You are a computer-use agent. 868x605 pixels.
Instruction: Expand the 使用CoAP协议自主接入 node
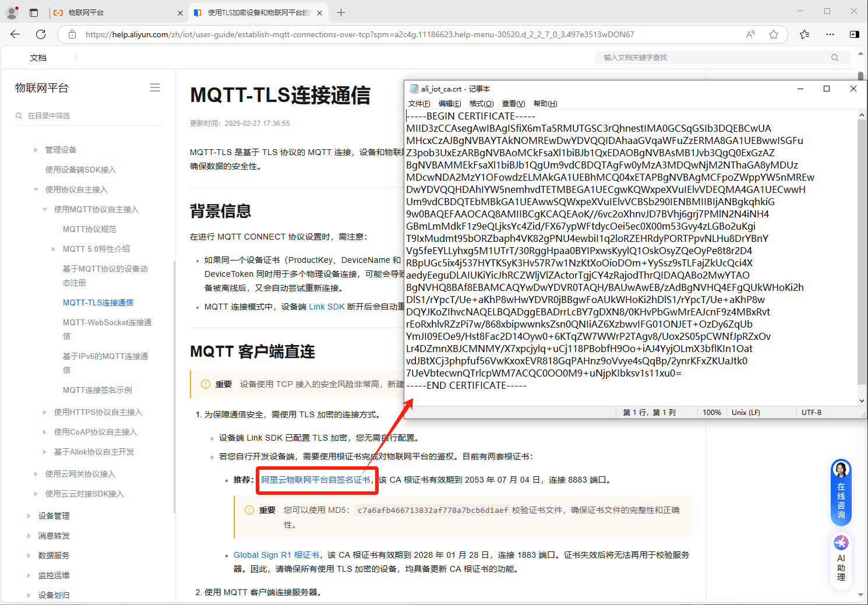(x=45, y=432)
